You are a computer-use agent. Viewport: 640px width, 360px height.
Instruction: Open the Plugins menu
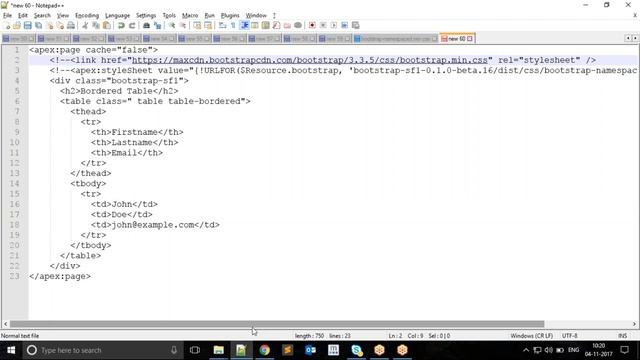pos(230,16)
